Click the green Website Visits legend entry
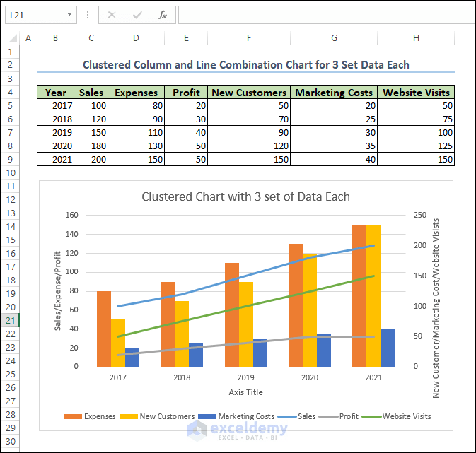The height and width of the screenshot is (453, 476). (x=396, y=416)
